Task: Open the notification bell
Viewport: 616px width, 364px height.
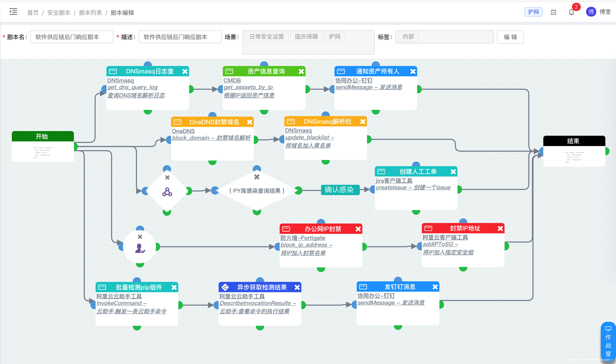Action: [x=571, y=12]
